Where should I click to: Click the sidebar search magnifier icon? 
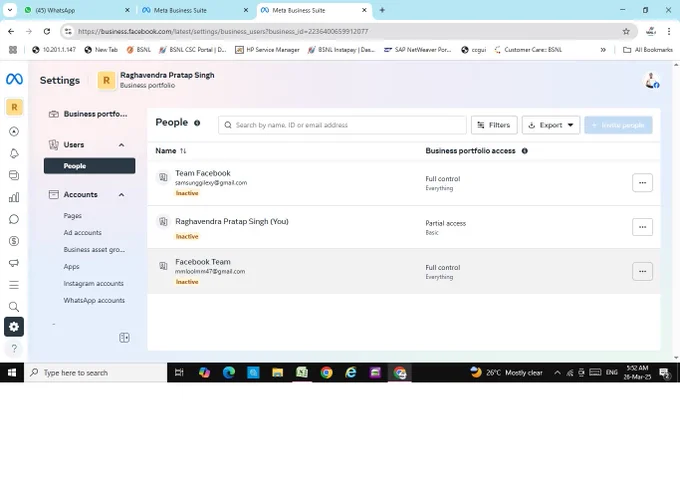click(x=14, y=307)
